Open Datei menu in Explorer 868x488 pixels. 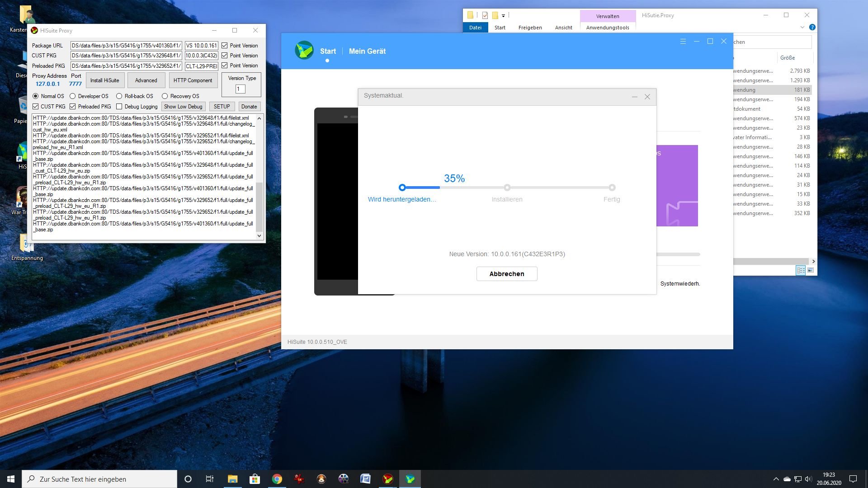(x=475, y=28)
